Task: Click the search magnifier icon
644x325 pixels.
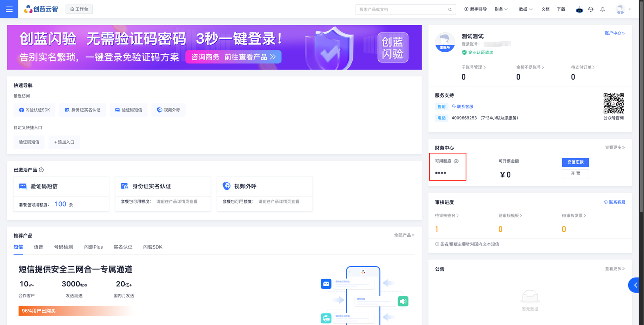Action: [x=450, y=10]
